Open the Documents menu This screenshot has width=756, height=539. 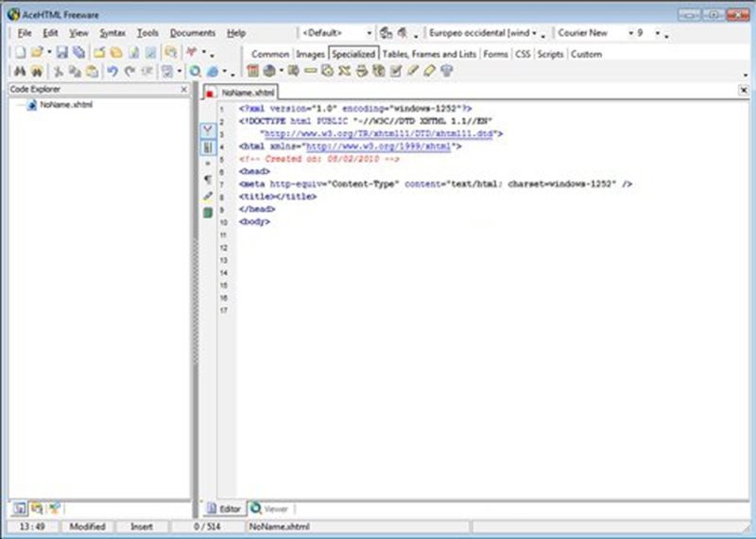tap(193, 33)
